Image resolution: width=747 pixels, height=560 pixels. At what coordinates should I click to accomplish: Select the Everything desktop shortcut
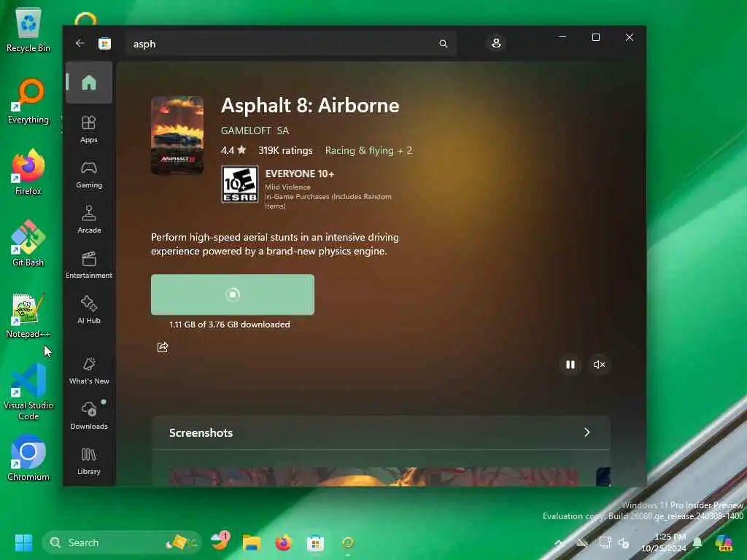[x=28, y=101]
